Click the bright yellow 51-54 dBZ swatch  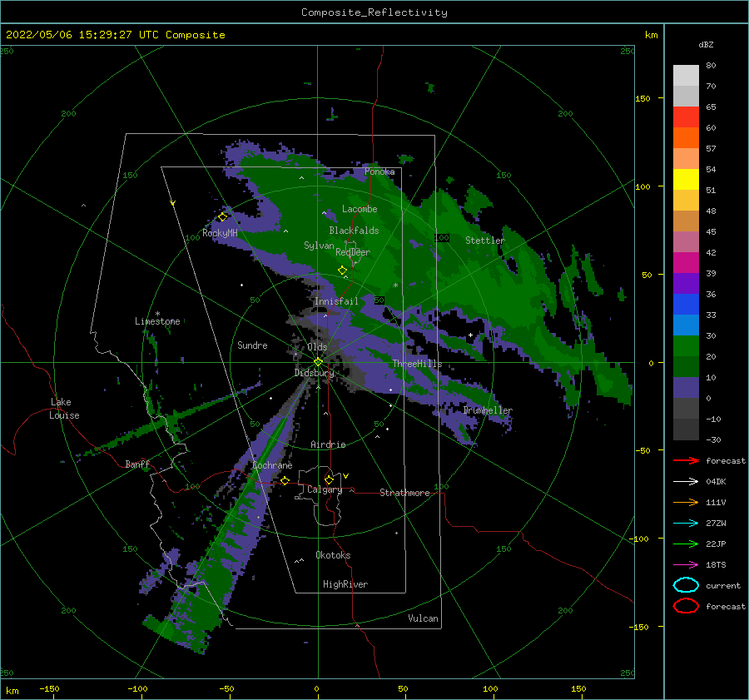click(x=686, y=179)
